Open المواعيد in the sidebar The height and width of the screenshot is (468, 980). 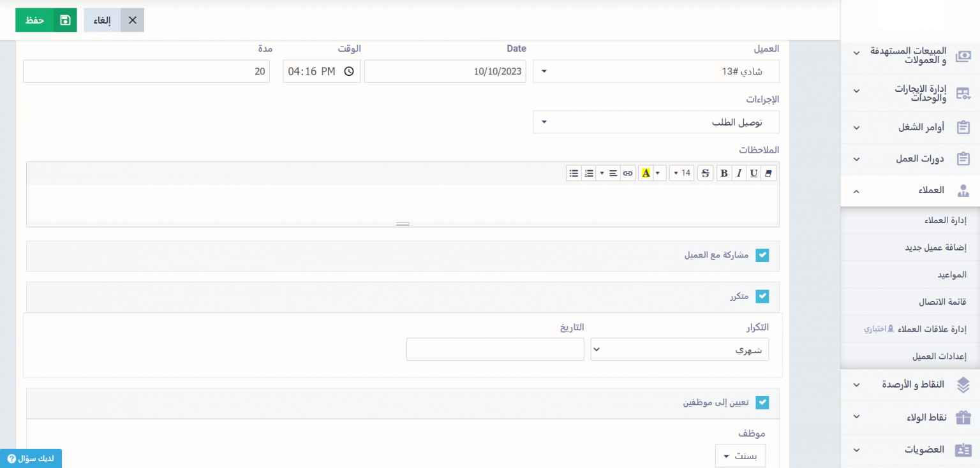click(x=951, y=275)
